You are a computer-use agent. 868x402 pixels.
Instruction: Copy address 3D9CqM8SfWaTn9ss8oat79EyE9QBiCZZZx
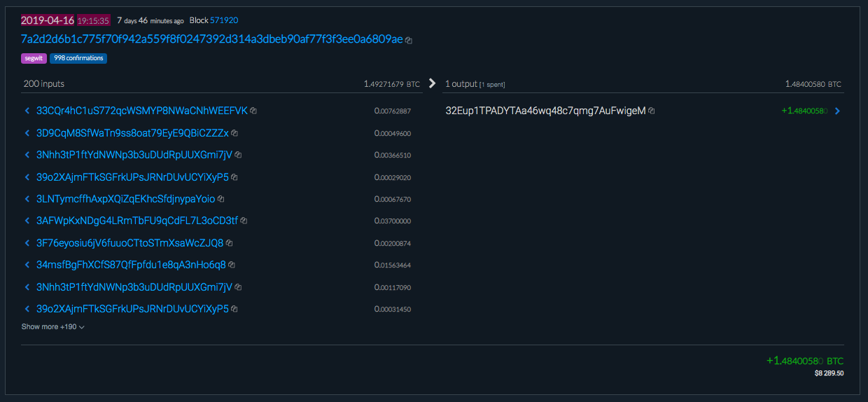coord(234,133)
